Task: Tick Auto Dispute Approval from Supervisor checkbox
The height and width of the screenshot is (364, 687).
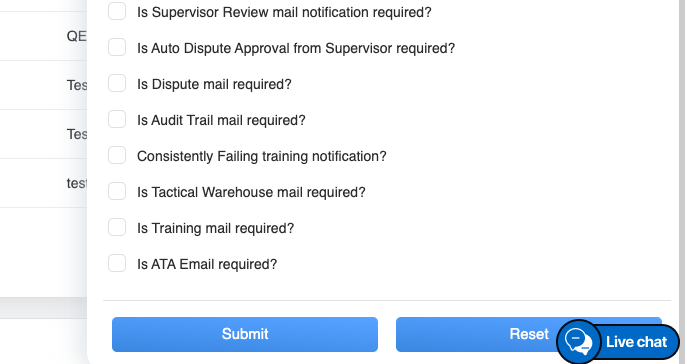Action: [117, 47]
